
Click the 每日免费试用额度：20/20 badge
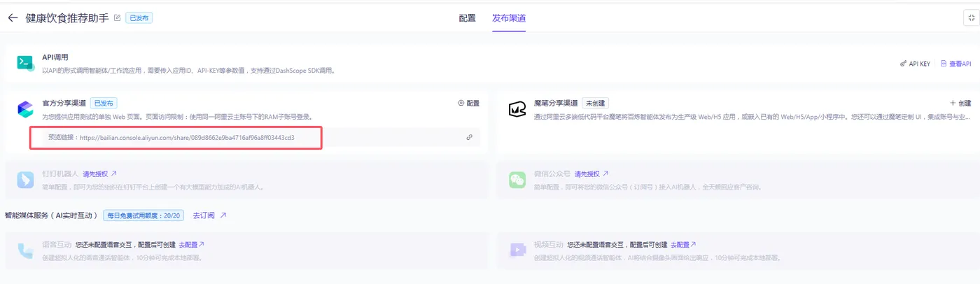[143, 215]
